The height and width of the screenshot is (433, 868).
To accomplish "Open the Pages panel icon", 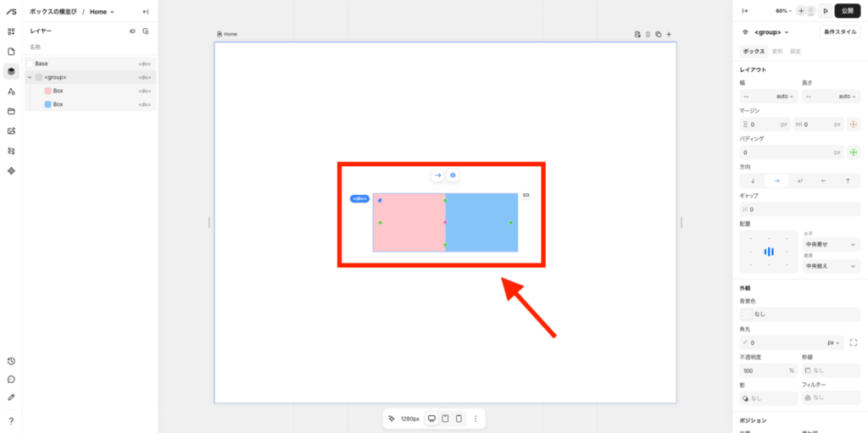I will tap(11, 52).
